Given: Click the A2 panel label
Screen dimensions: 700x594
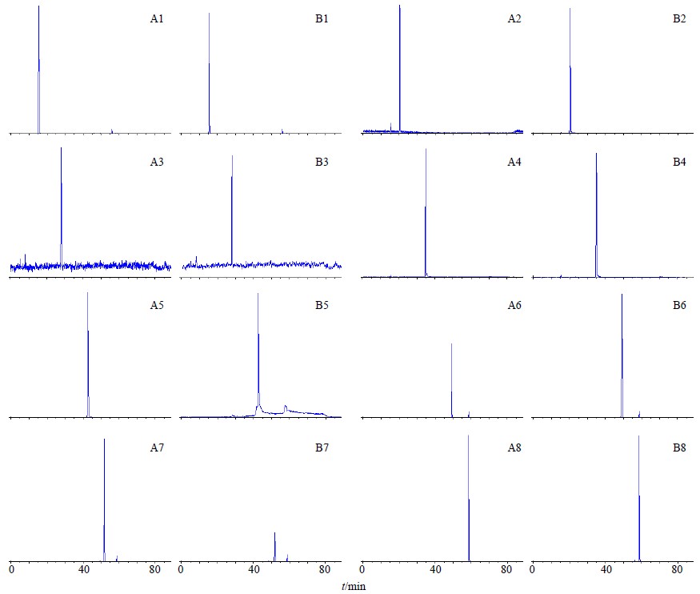Looking at the screenshot, I should click(x=514, y=18).
